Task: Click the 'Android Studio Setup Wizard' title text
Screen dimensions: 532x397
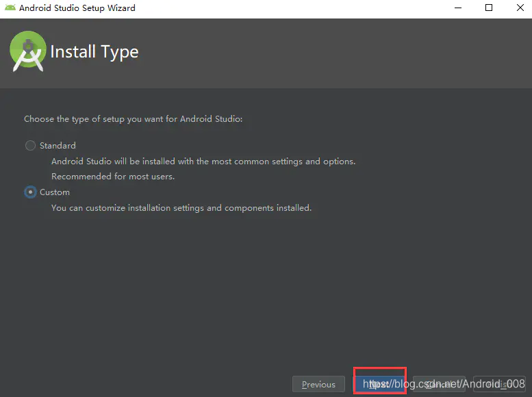Action: click(x=77, y=8)
